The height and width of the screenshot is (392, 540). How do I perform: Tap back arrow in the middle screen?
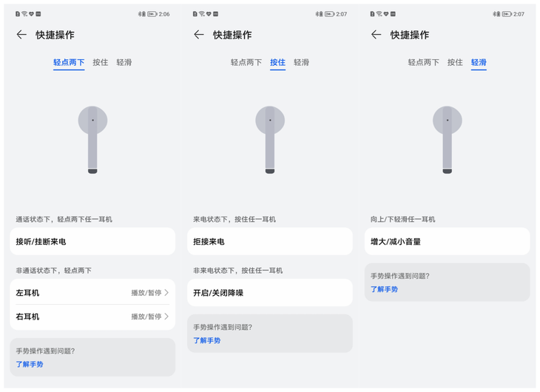point(198,35)
